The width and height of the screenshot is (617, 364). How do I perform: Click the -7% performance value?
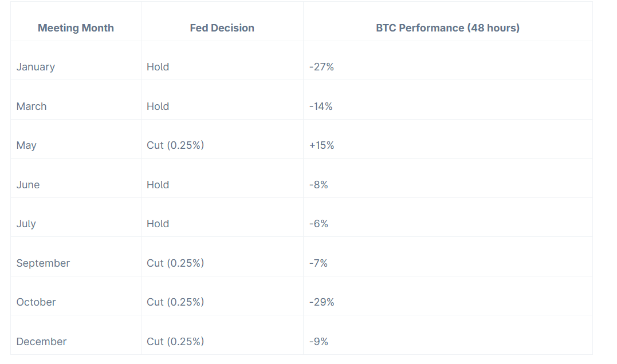319,263
